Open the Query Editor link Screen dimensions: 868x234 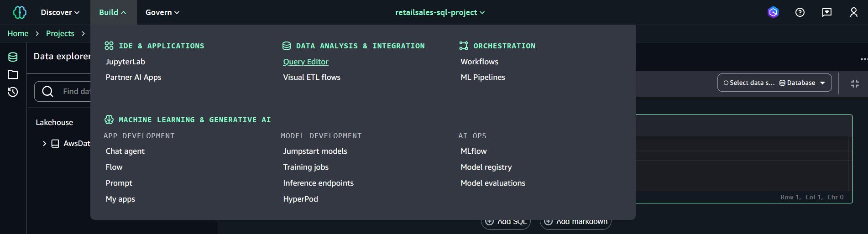(306, 62)
